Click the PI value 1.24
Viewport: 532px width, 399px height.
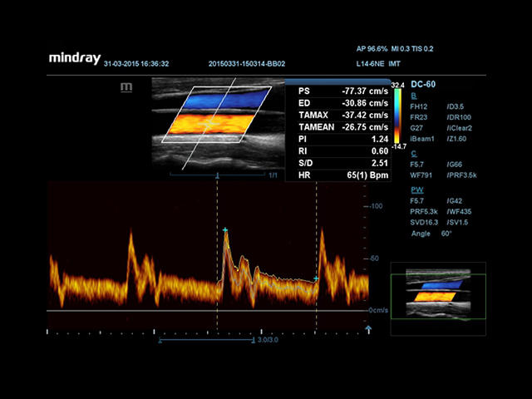[380, 139]
